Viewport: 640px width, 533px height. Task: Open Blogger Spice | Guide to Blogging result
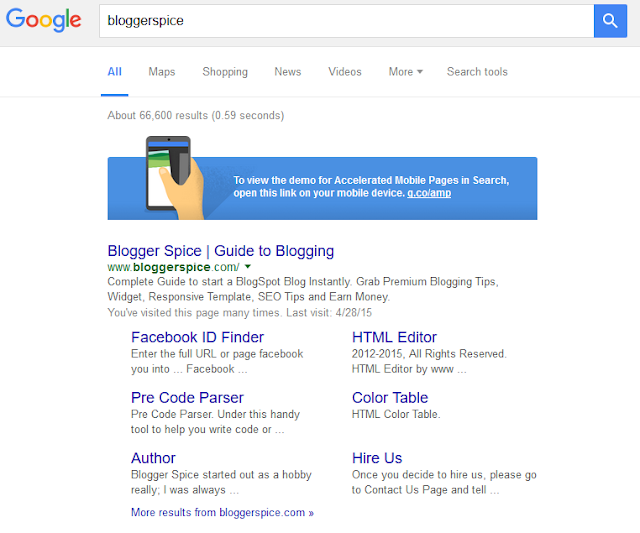pyautogui.click(x=221, y=251)
